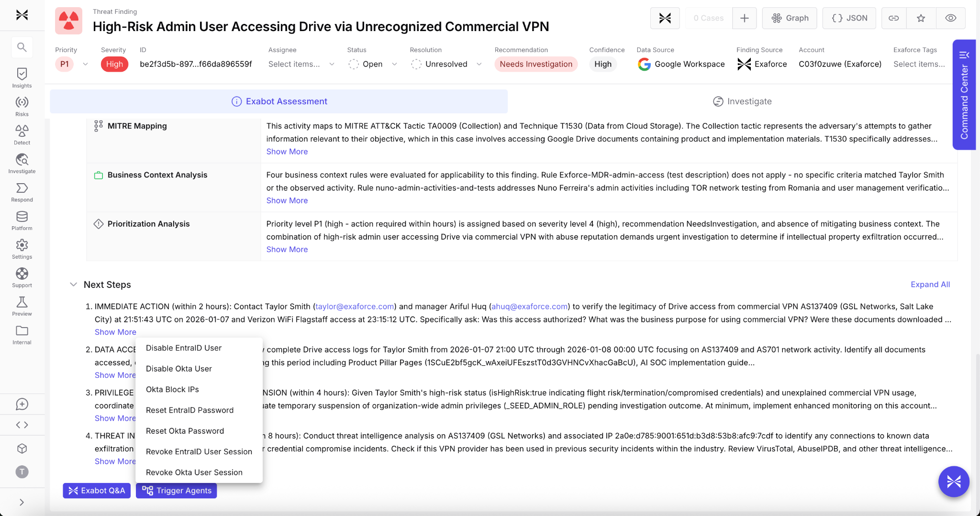Show more of Prioritization Analysis
Screen dimensions: 980x516
287,249
